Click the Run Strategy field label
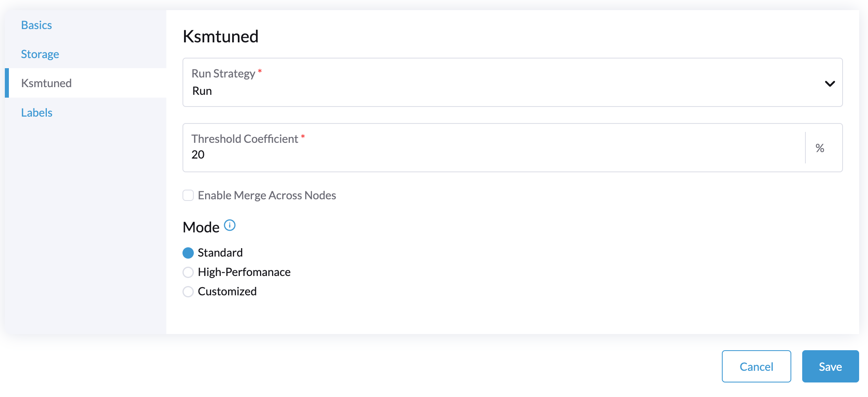 point(223,73)
